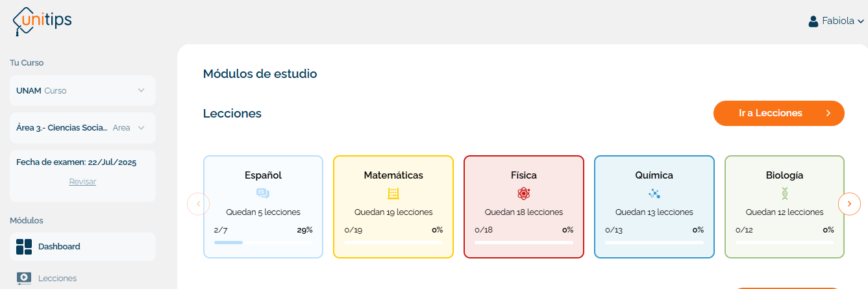Open the Área 3 Ciencias Sociales dropdown
This screenshot has width=868, height=289.
(x=141, y=128)
